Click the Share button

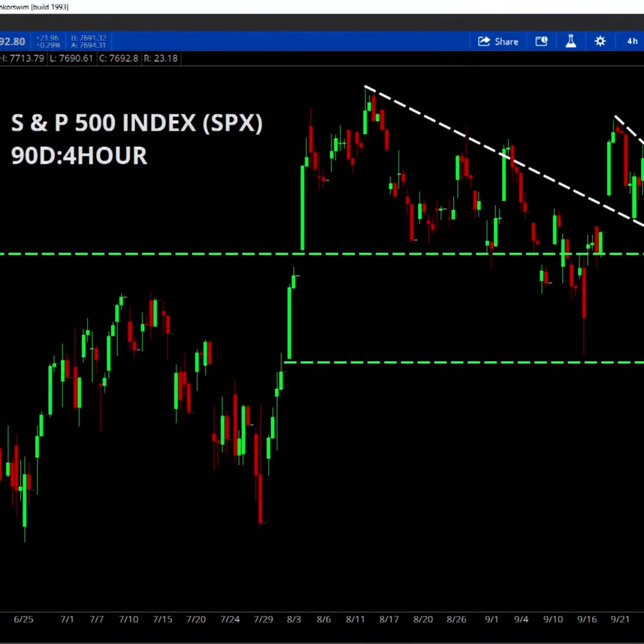(498, 41)
